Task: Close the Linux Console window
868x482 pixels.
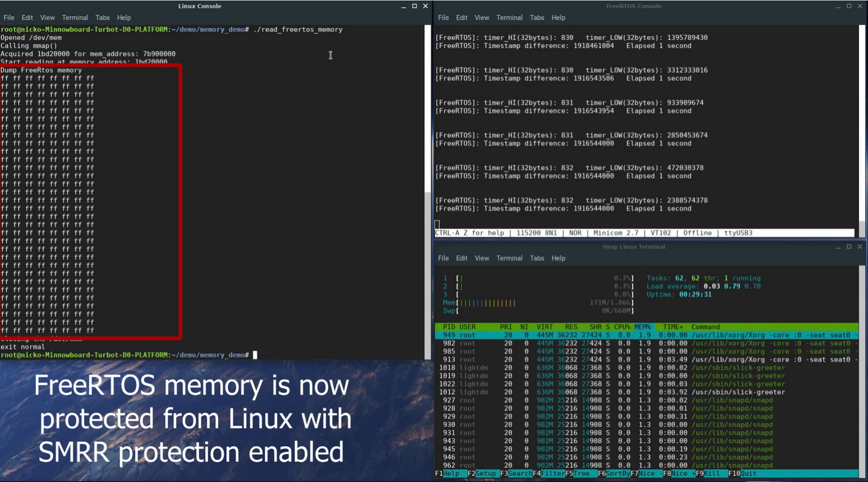Action: [425, 6]
